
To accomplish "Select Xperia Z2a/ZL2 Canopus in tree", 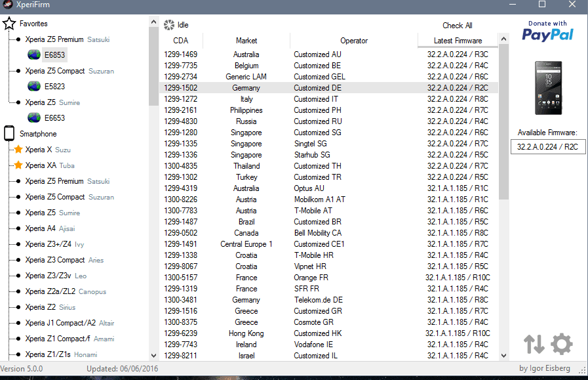I will pyautogui.click(x=66, y=291).
